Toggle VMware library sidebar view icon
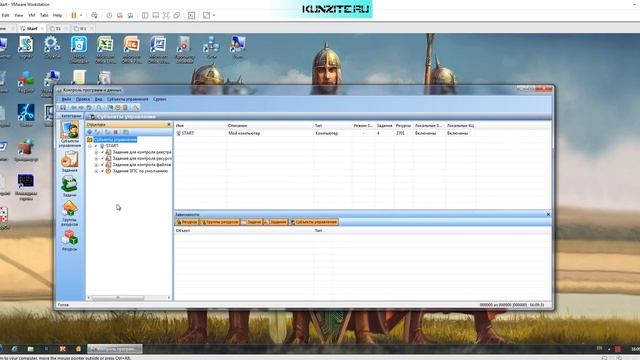This screenshot has height=360, width=640. point(145,16)
